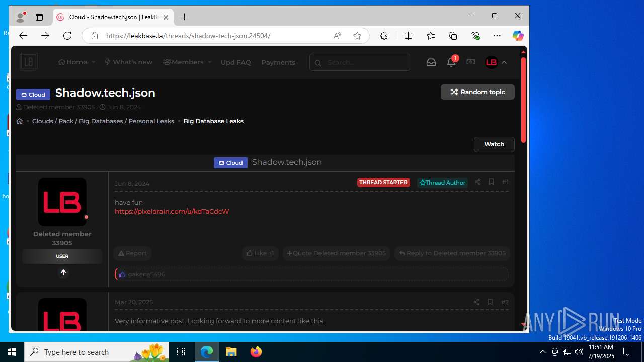Open Task View on taskbar
Screen dimensions: 644x362
pos(181,352)
